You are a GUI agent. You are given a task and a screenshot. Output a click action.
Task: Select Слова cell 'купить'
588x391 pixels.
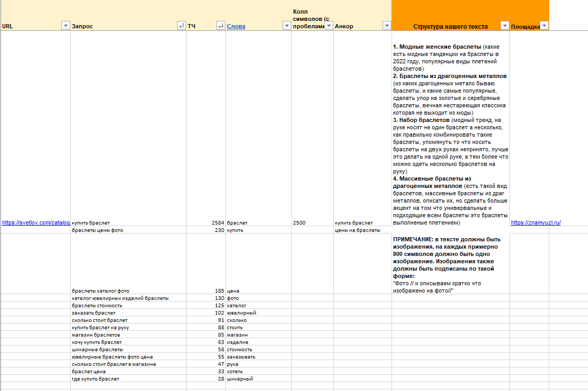258,230
